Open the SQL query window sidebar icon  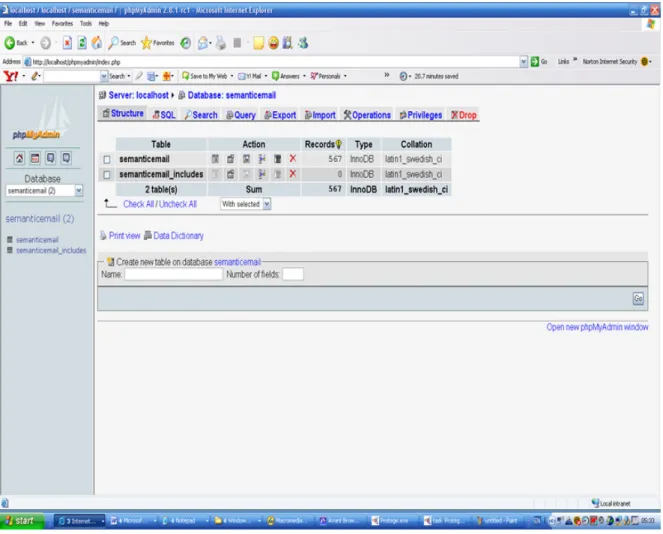[x=35, y=159]
